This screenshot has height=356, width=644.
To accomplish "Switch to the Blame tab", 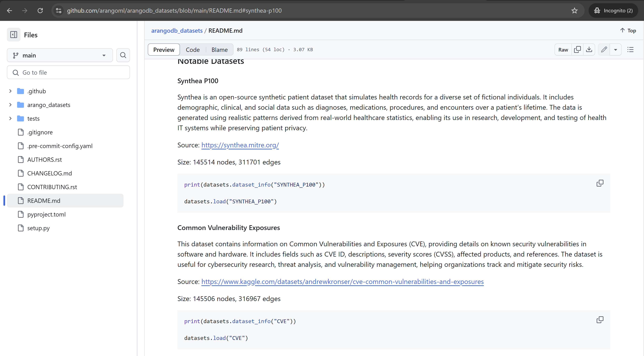I will (219, 49).
